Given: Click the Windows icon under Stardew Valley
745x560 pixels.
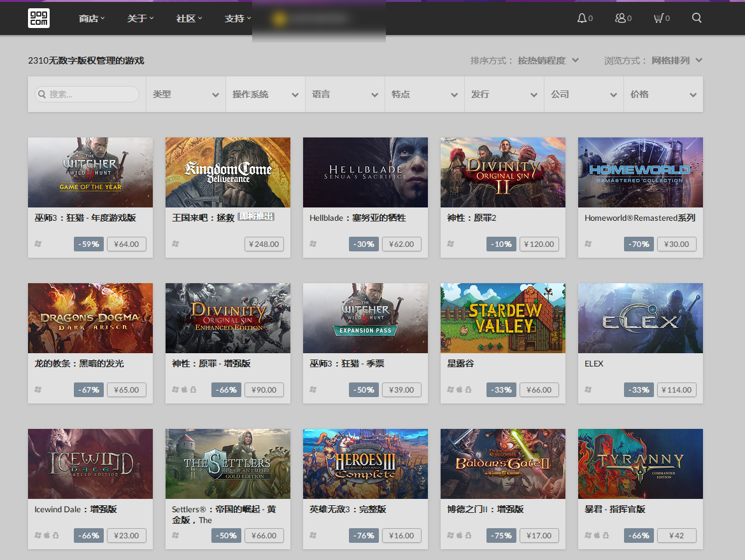Looking at the screenshot, I should (451, 389).
